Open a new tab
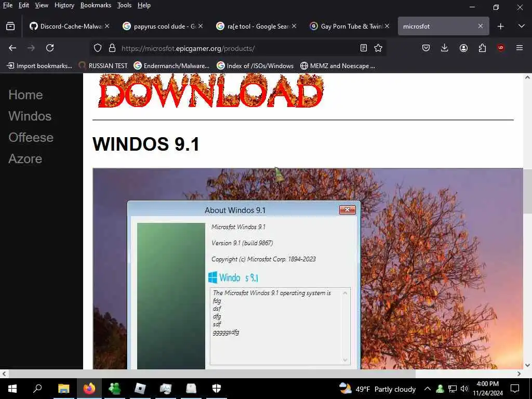 tap(500, 26)
